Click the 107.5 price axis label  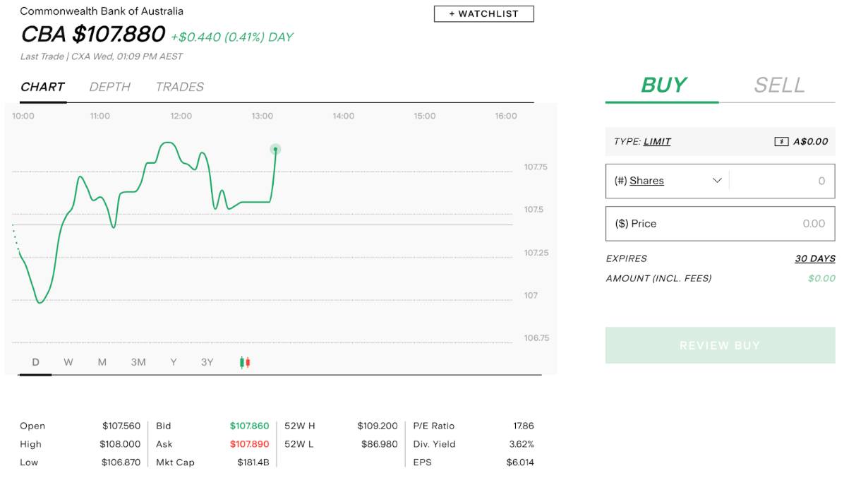pos(534,210)
